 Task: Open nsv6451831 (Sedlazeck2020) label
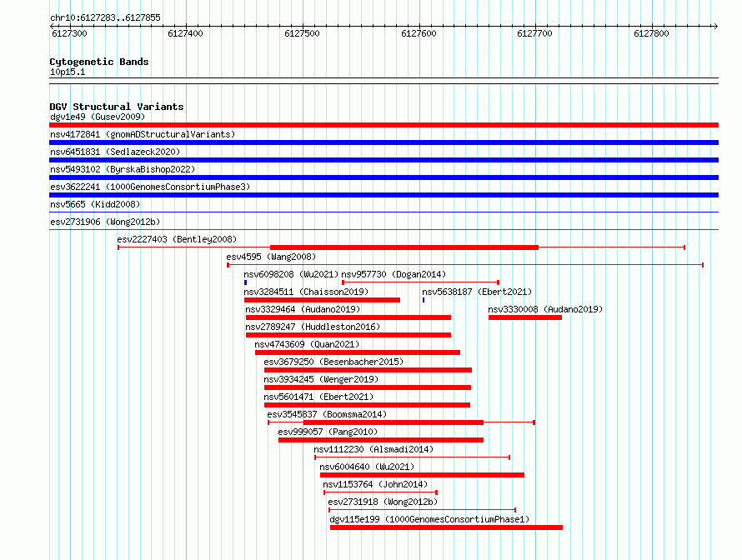[x=115, y=152]
